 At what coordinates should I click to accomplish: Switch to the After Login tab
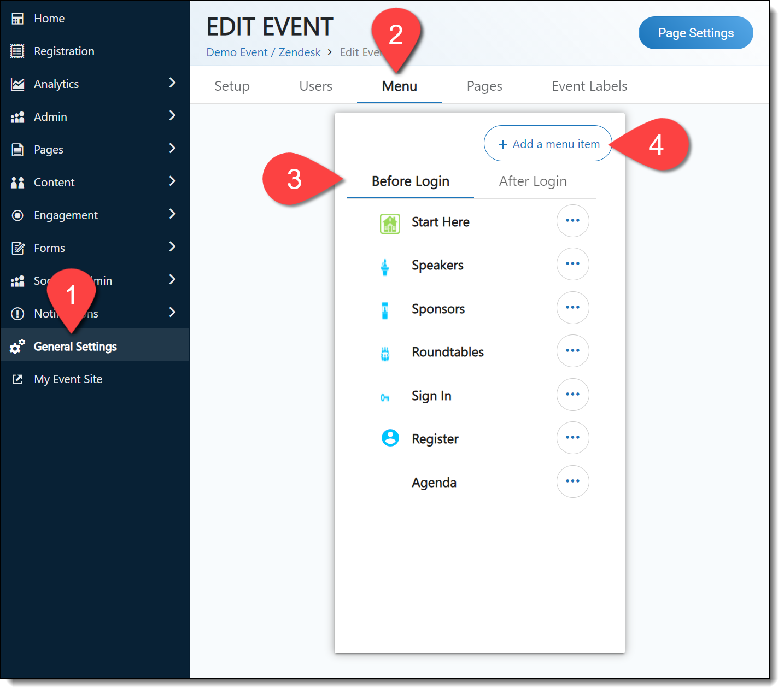pos(533,181)
